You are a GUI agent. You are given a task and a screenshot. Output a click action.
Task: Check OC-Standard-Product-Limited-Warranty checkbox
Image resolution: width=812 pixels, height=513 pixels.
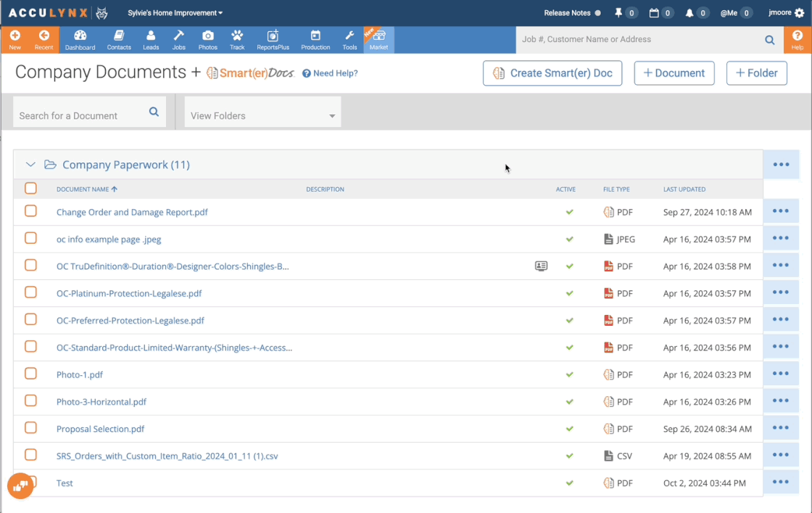tap(30, 346)
